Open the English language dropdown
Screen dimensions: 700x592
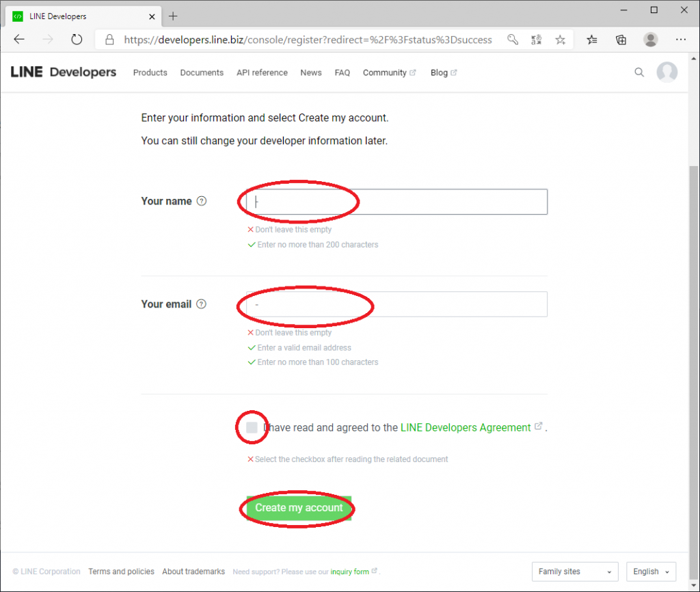651,571
